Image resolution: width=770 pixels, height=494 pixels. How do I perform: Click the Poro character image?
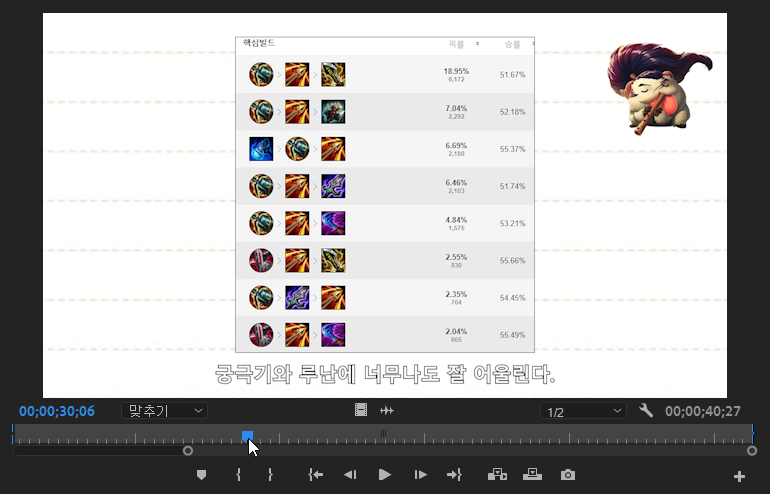pos(659,89)
